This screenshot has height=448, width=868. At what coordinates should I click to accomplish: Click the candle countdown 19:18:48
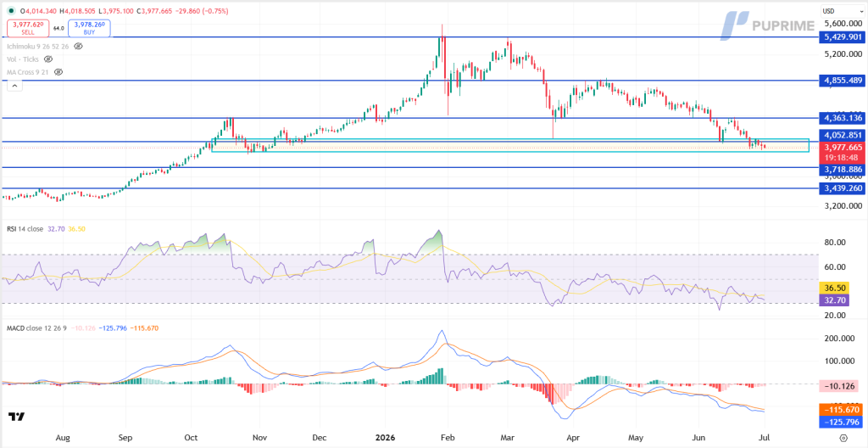842,158
